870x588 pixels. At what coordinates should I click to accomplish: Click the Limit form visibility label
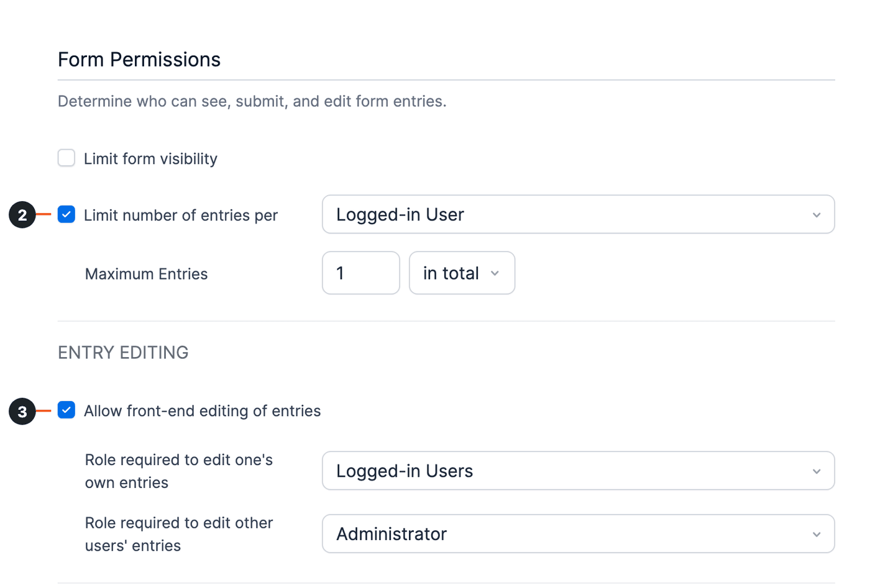tap(150, 159)
